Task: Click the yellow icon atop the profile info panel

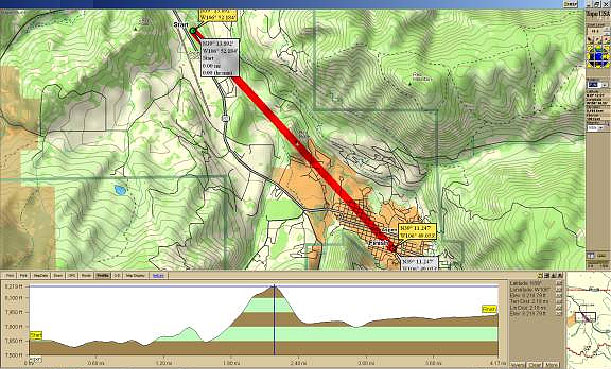Action: [540, 275]
